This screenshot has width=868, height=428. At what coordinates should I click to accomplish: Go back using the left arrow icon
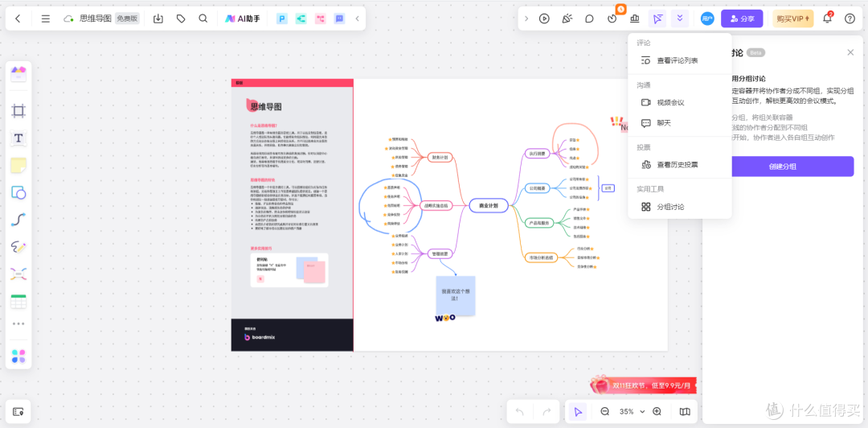click(18, 19)
